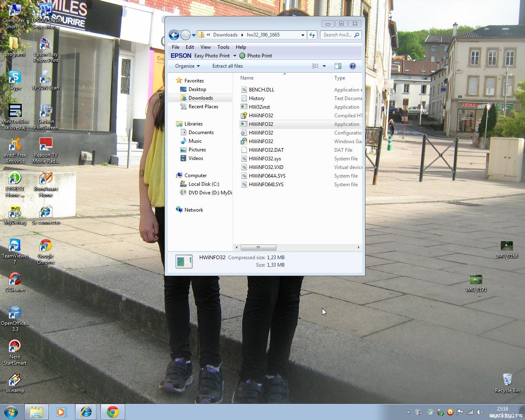Click the EPSON Photo Print button
525x420 pixels.
pos(256,56)
